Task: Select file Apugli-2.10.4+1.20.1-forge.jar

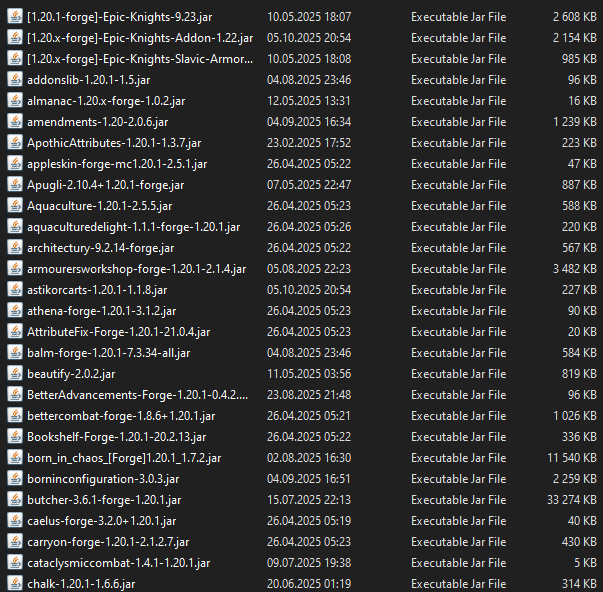Action: coord(106,185)
